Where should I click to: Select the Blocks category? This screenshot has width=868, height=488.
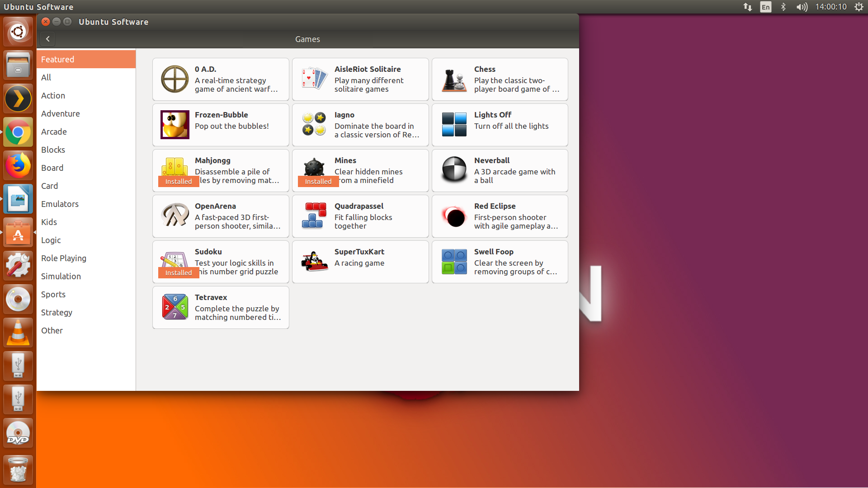86,150
